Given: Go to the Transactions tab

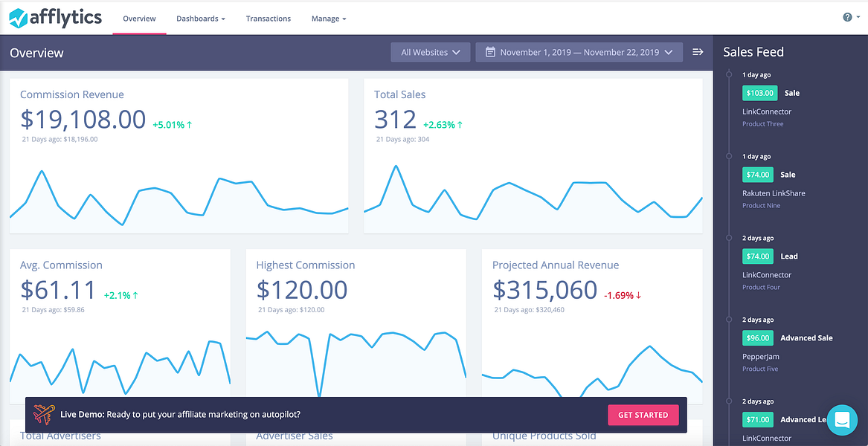Looking at the screenshot, I should 269,19.
